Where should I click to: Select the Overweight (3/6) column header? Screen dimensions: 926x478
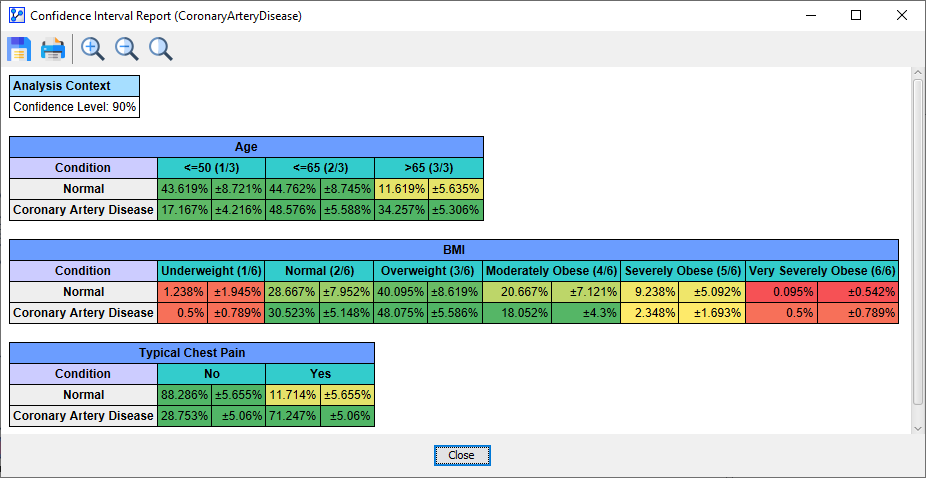[427, 271]
